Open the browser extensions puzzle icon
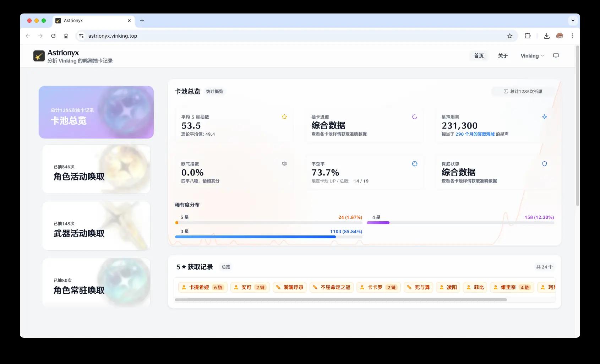 pos(528,36)
